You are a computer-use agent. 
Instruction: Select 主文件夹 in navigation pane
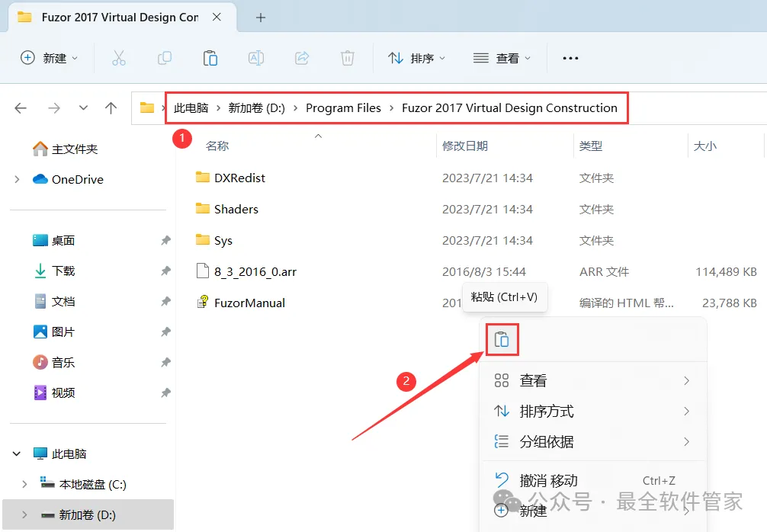coord(65,149)
